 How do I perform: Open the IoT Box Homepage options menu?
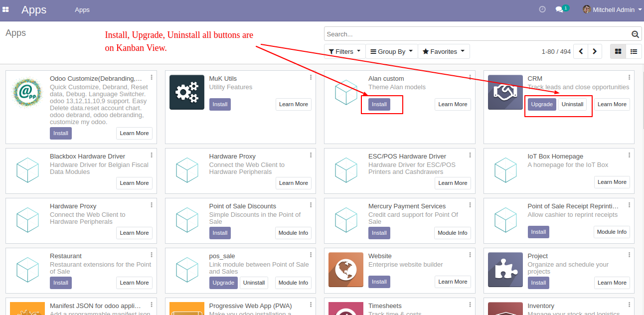[629, 156]
